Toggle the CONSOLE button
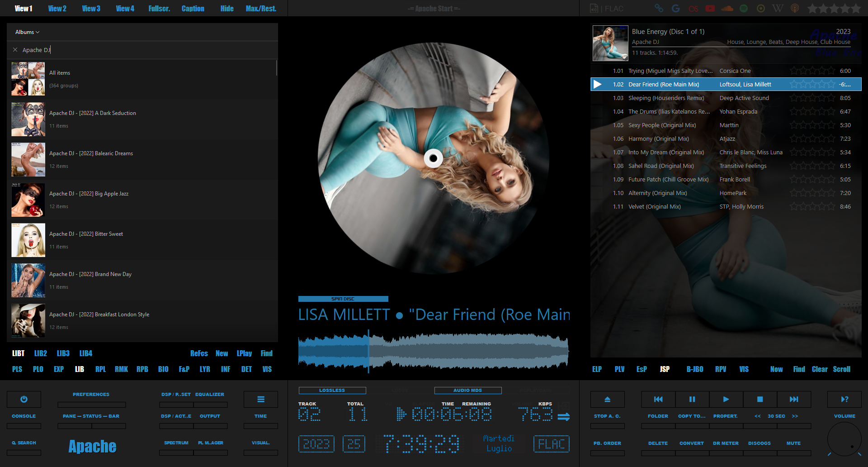The height and width of the screenshot is (467, 868). 24,416
